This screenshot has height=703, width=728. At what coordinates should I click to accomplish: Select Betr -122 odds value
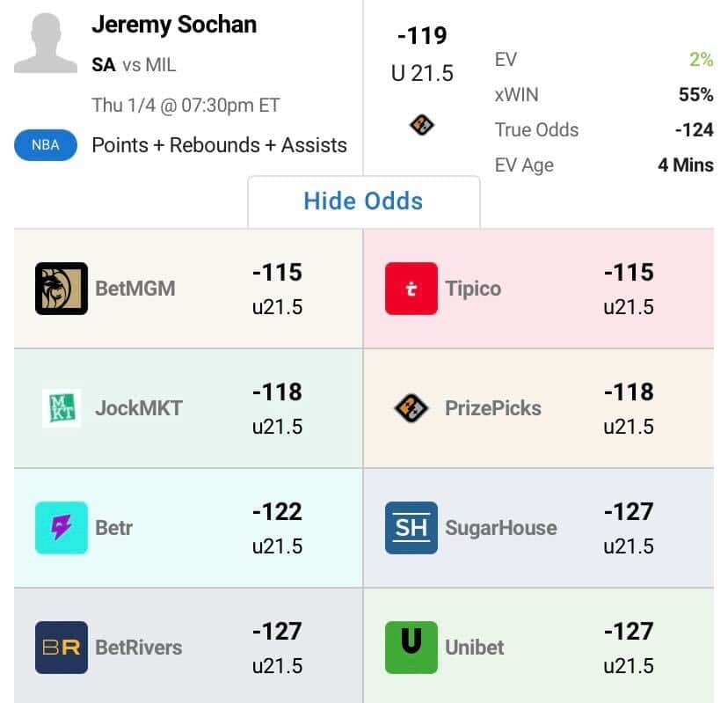[277, 512]
